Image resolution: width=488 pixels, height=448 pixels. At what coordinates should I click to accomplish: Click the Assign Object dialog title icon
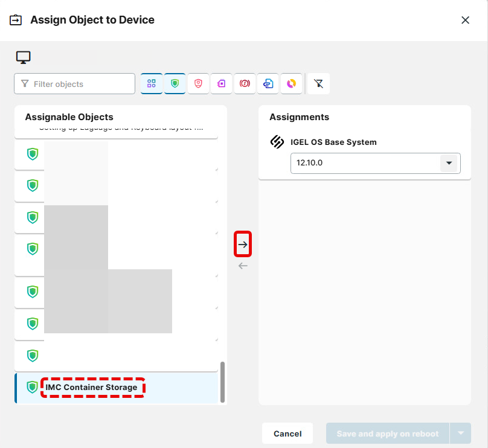pyautogui.click(x=16, y=20)
